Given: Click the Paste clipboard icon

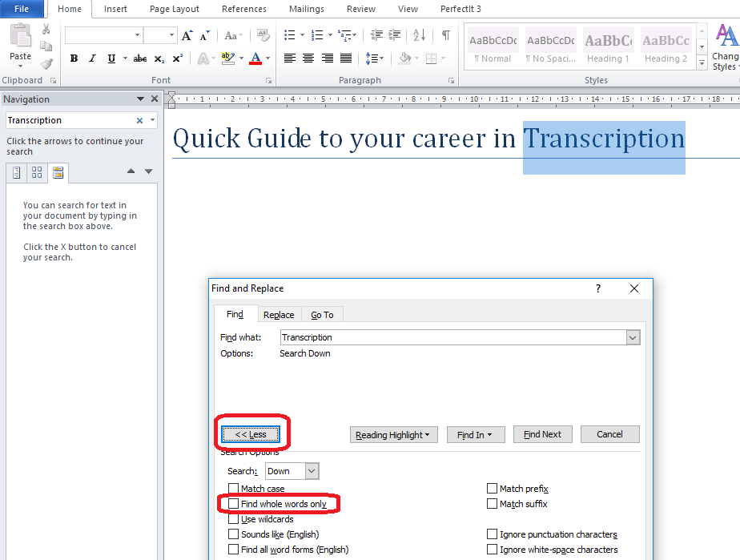Looking at the screenshot, I should [20, 42].
